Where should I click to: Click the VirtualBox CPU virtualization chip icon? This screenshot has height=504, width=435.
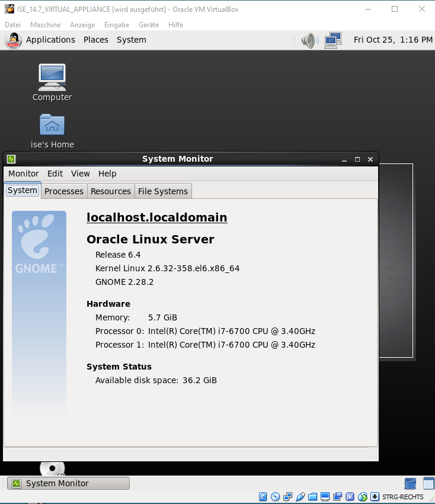tap(350, 497)
